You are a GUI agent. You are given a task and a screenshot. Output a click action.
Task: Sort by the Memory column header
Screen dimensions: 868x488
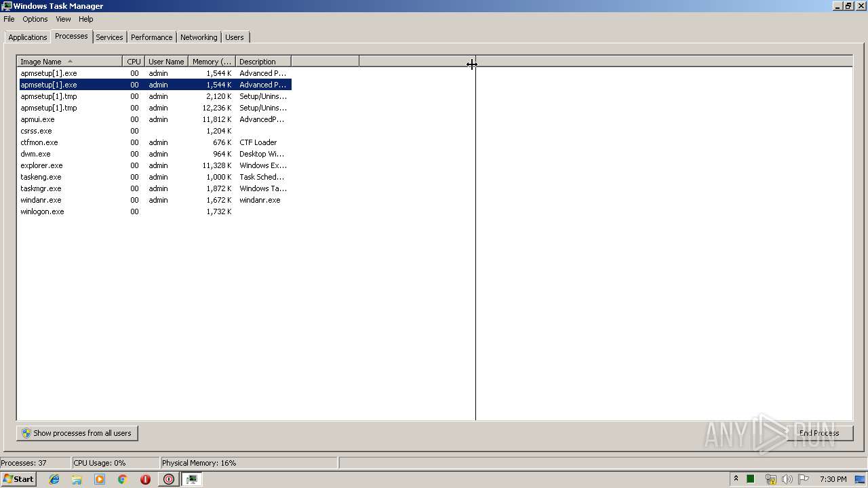pos(212,62)
